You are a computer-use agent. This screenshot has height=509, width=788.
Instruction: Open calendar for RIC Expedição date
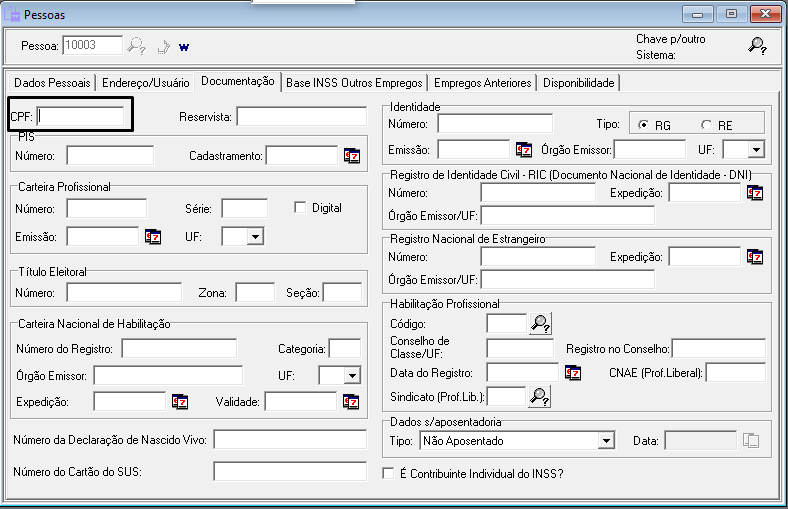pyautogui.click(x=754, y=192)
